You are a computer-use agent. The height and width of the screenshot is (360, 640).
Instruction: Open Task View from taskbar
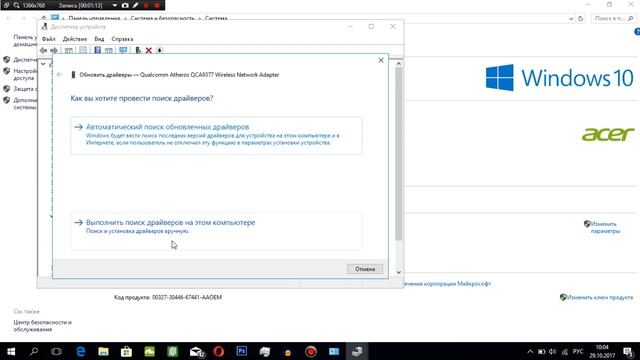point(56,351)
